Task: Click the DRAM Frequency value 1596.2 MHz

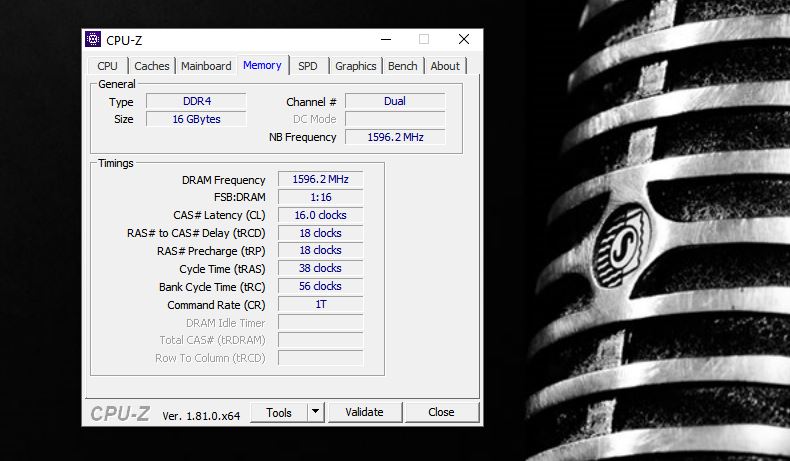Action: tap(320, 179)
